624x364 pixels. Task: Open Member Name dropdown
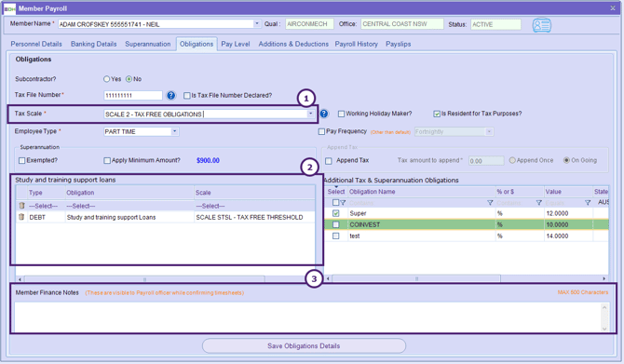click(257, 24)
